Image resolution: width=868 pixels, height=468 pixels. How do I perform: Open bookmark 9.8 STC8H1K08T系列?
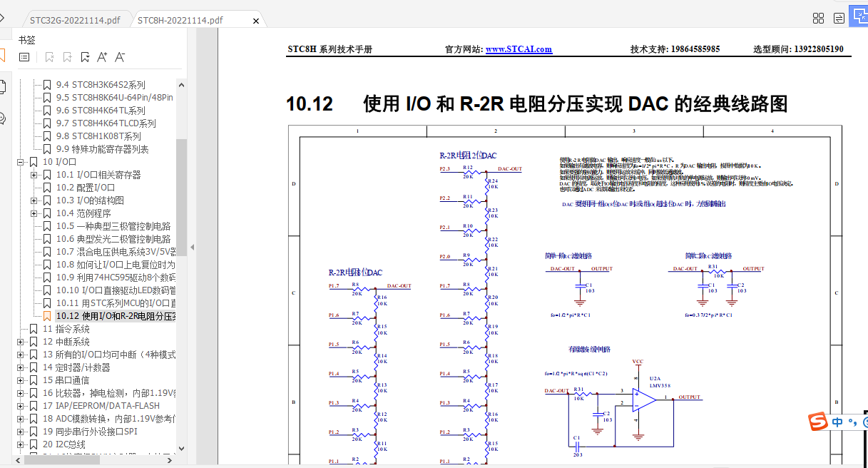[98, 136]
